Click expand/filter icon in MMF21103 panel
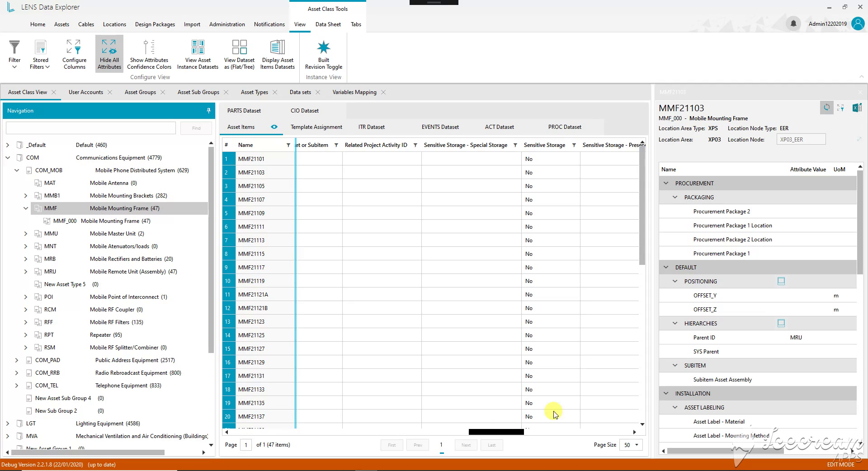 point(841,108)
